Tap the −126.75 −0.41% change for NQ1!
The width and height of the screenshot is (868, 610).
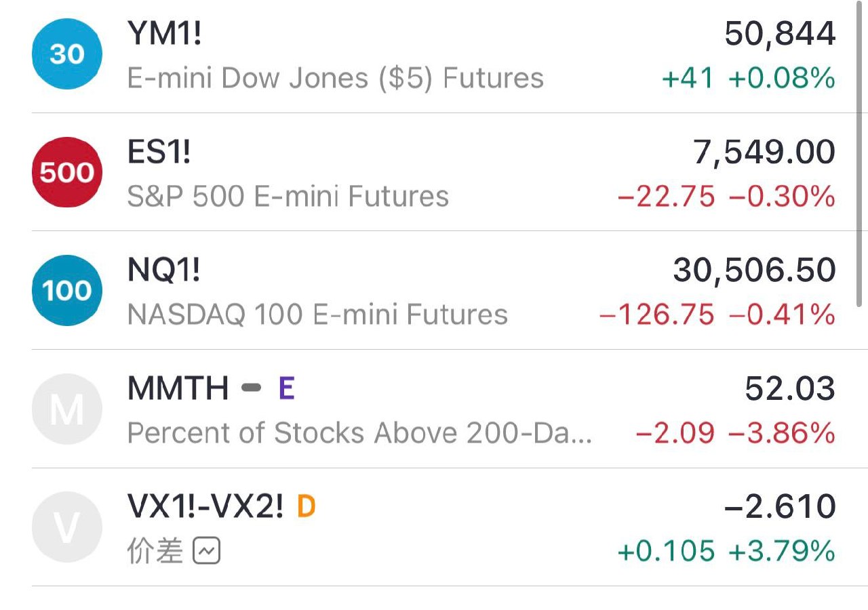click(717, 314)
